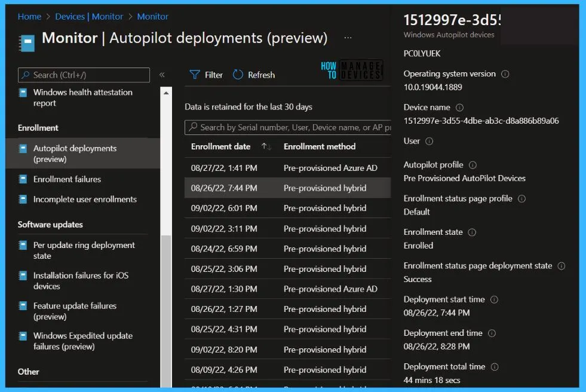The width and height of the screenshot is (586, 392).
Task: Select the 08/25/22, 4:31 PM deployment row
Action: tap(288, 329)
